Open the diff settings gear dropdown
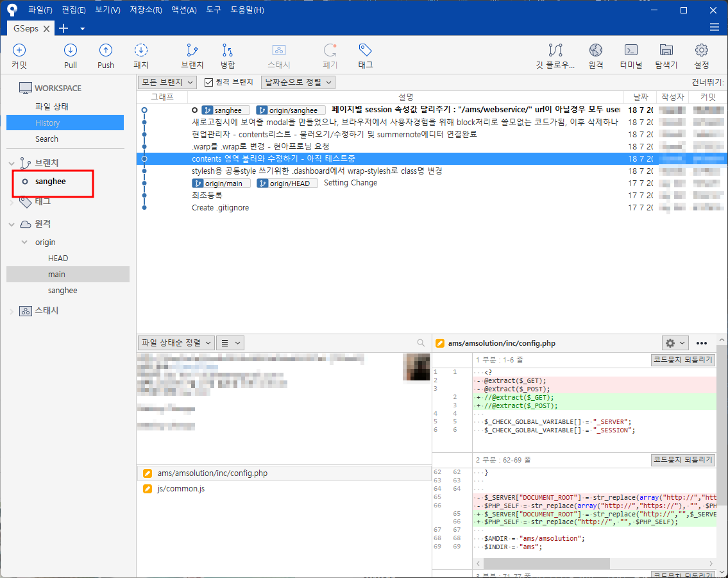 click(x=675, y=343)
